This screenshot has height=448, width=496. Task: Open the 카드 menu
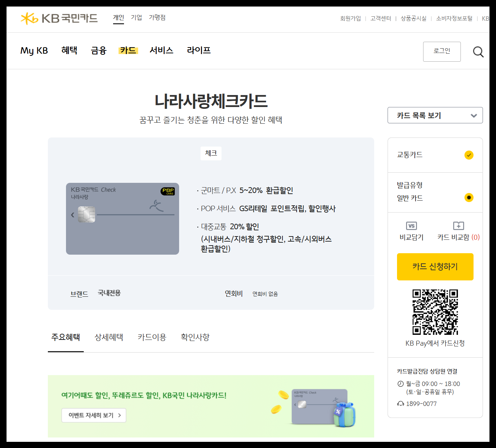click(128, 50)
